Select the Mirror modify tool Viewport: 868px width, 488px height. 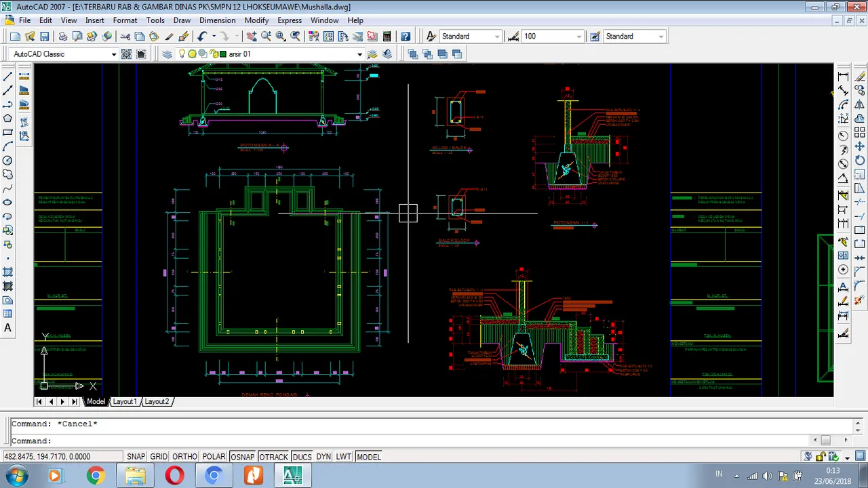[860, 104]
